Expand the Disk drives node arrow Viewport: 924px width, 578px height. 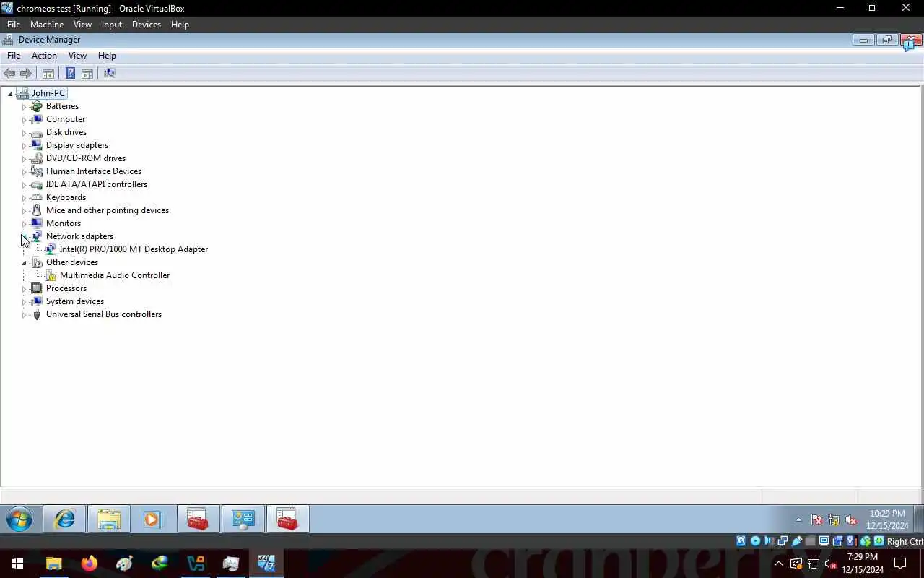pyautogui.click(x=24, y=133)
